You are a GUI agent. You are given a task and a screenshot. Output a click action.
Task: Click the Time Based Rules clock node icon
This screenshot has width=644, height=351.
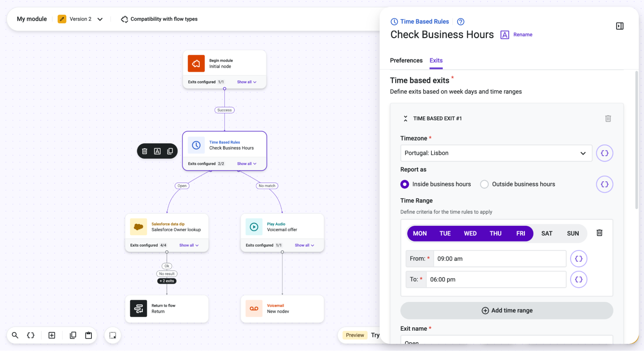196,145
